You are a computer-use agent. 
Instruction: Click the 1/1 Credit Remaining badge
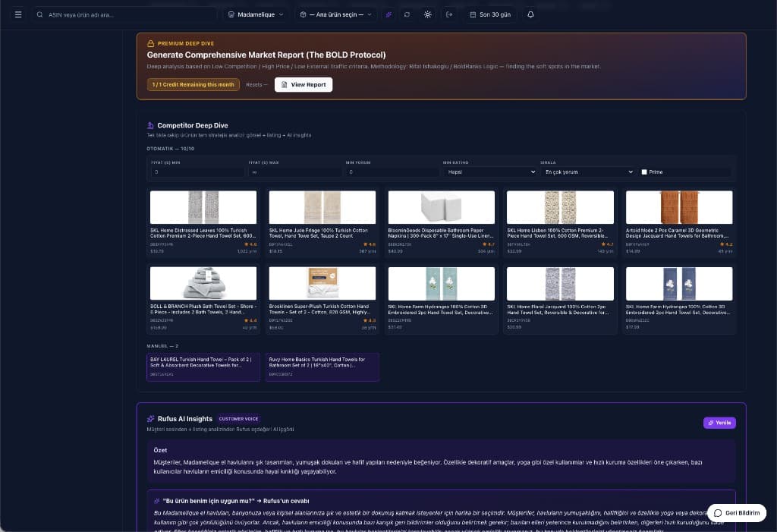click(193, 85)
